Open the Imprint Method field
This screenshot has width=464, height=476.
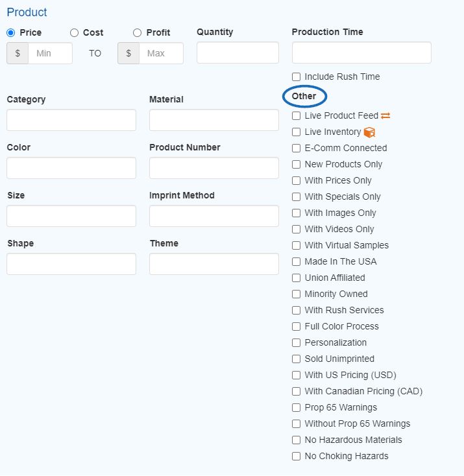pos(214,216)
